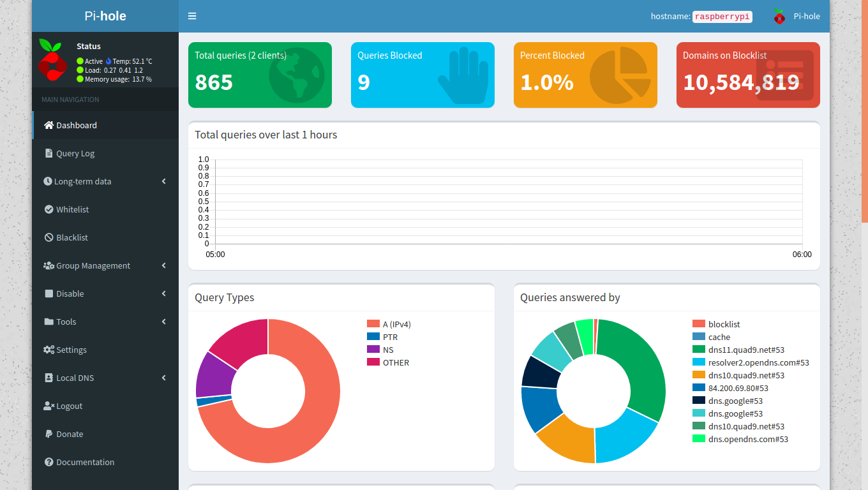
Task: Toggle 84.200.69.80#53 legend entry
Action: pos(730,388)
